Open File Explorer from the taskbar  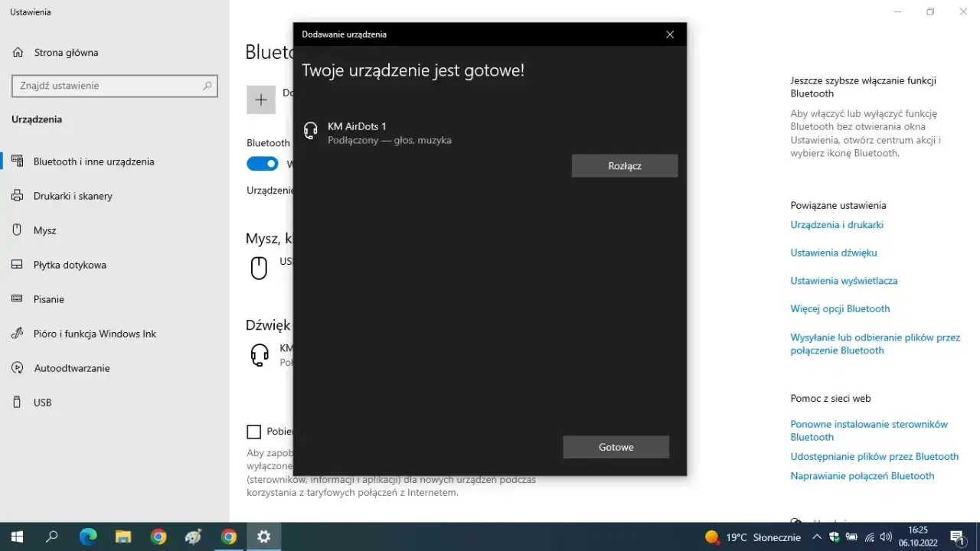123,536
